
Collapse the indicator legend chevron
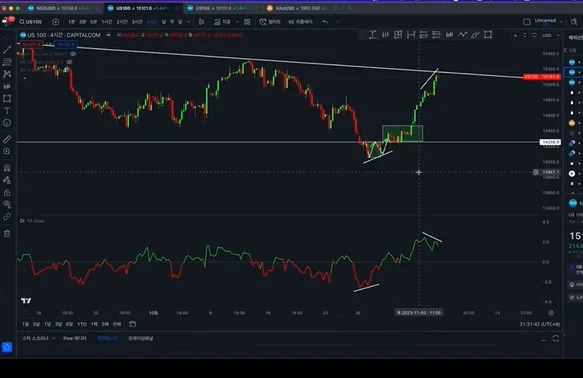tap(25, 78)
